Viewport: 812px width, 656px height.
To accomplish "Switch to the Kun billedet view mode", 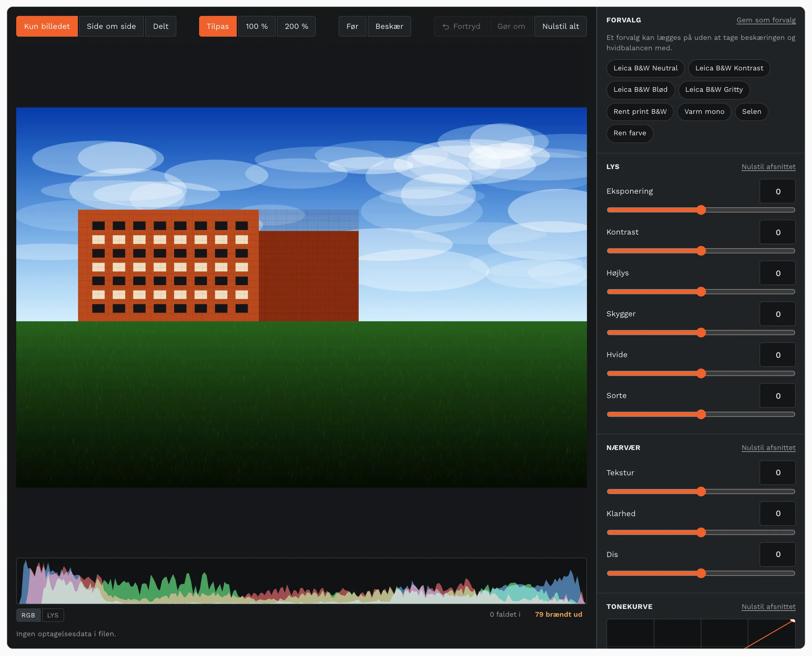I will point(47,26).
